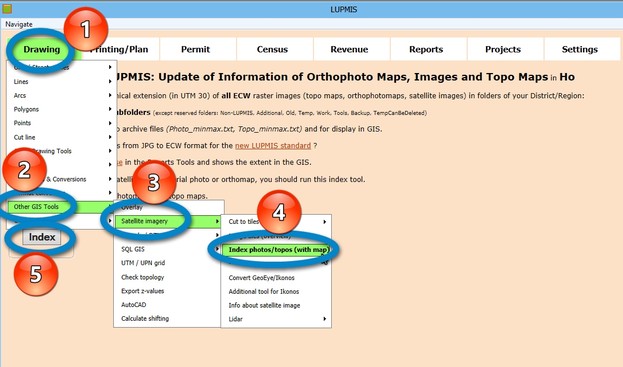
Task: Choose Arcs in the Drawing menu
Action: [20, 95]
